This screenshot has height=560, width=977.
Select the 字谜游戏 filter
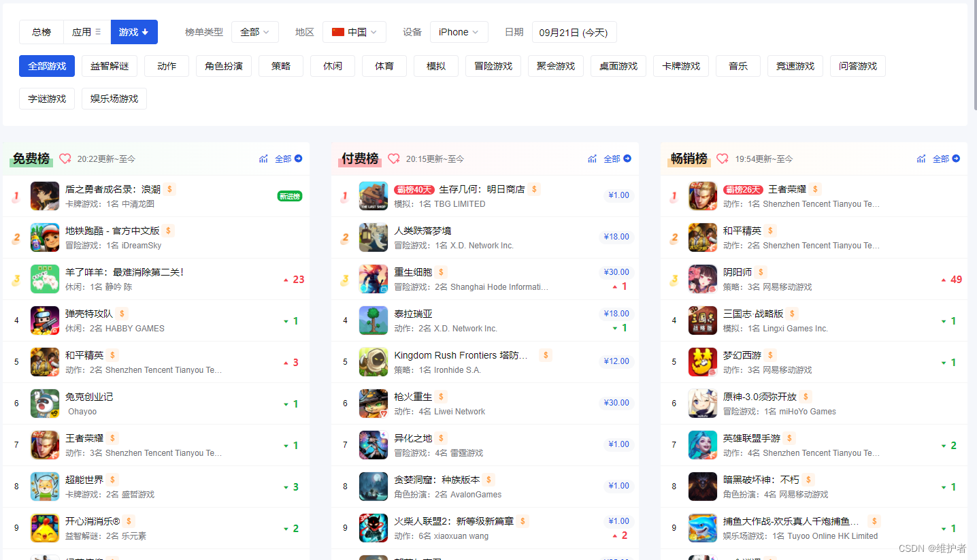pyautogui.click(x=47, y=99)
